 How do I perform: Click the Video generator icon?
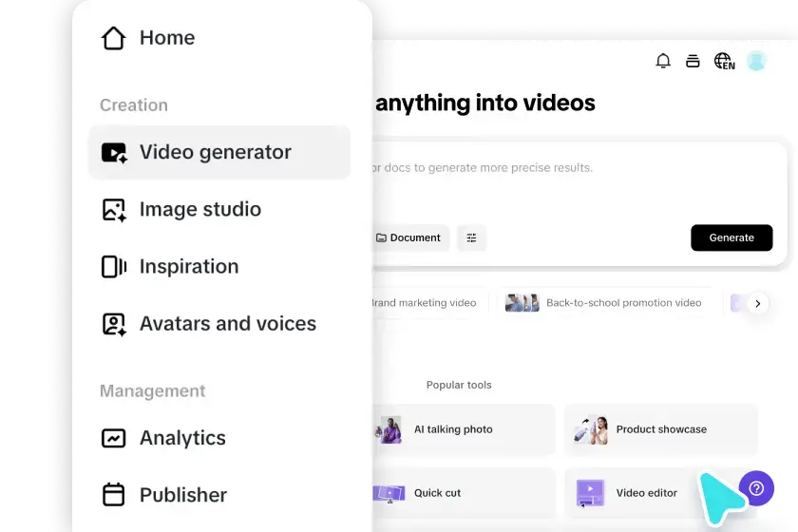pyautogui.click(x=113, y=152)
